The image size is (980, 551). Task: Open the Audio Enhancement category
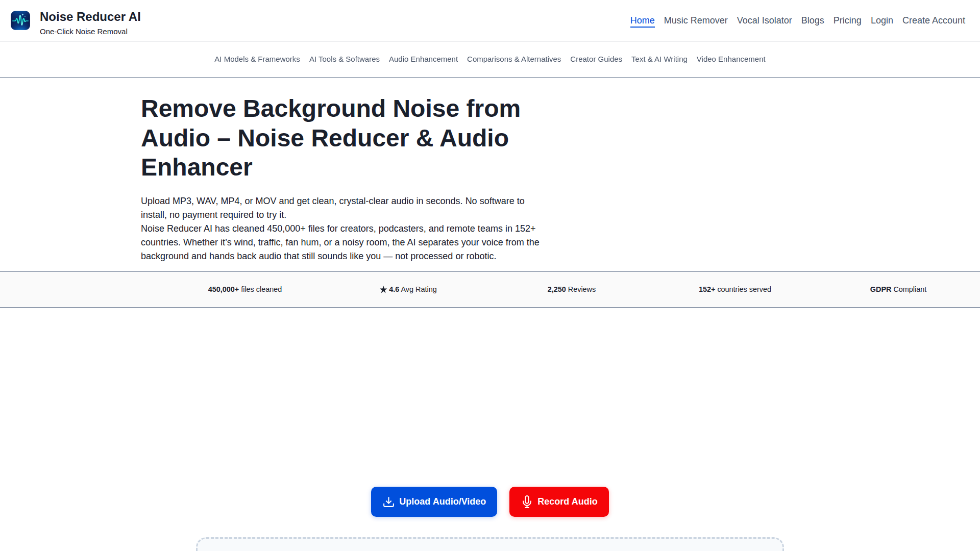click(x=423, y=59)
